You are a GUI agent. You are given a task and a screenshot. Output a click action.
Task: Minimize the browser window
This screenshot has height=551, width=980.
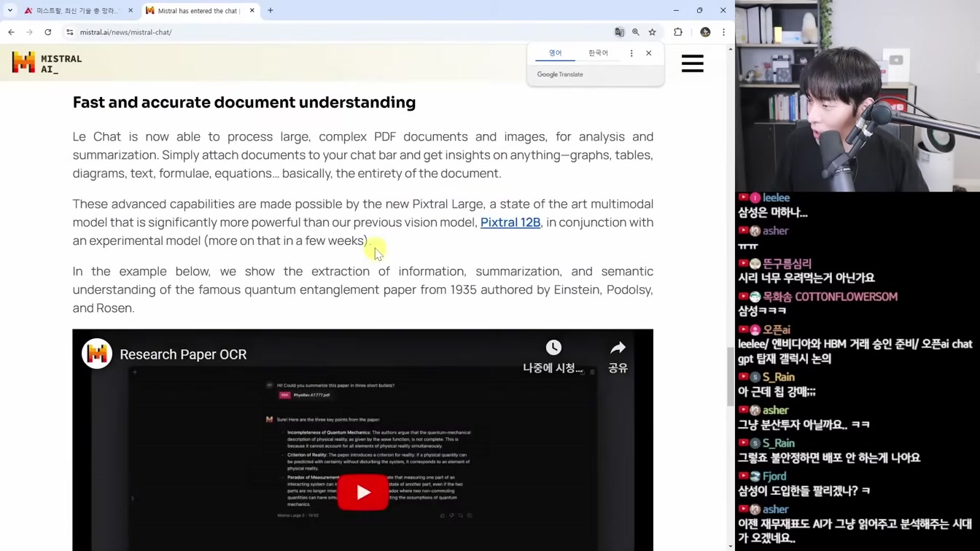click(x=676, y=10)
